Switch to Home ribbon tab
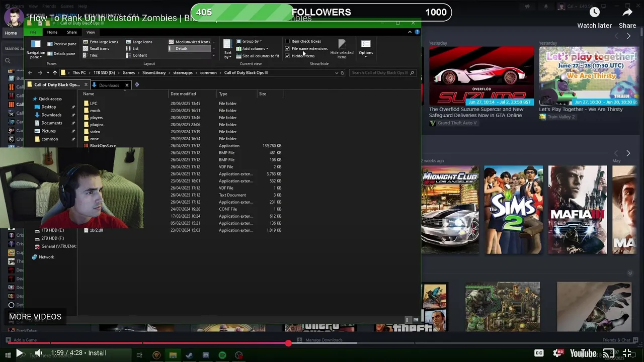This screenshot has width=644, height=362. coord(52,32)
